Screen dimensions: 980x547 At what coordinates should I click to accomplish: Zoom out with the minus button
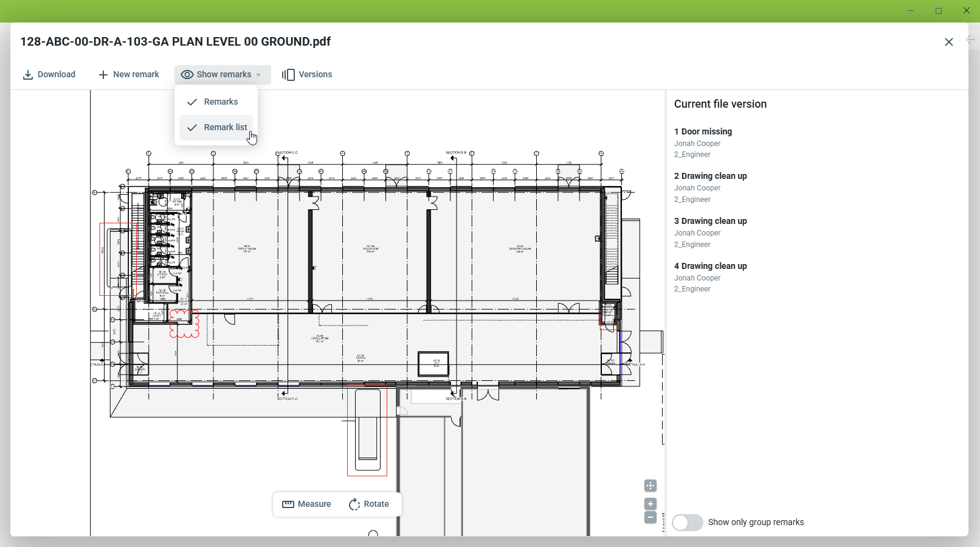point(650,518)
